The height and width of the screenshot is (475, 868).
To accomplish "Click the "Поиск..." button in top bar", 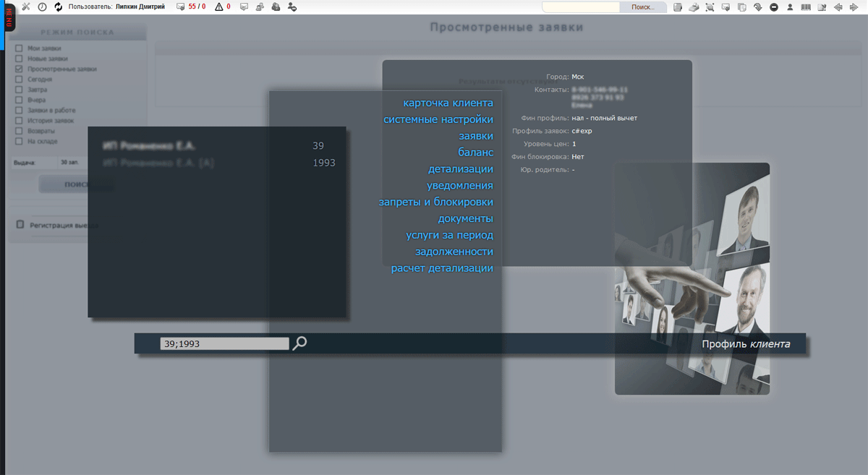I will (643, 7).
